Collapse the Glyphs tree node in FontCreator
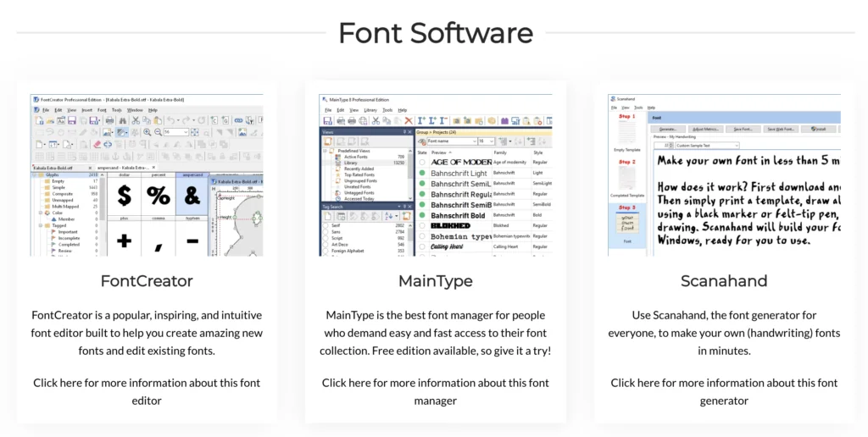Screen dimensions: 868x437 click(34, 174)
